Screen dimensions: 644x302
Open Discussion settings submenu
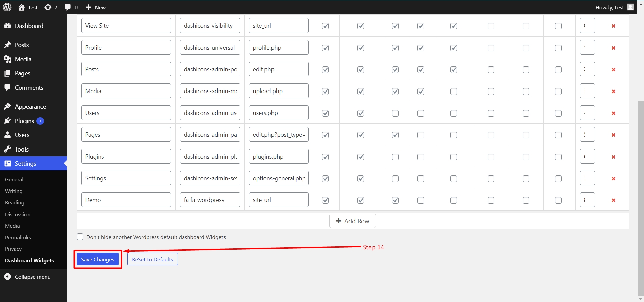[17, 214]
